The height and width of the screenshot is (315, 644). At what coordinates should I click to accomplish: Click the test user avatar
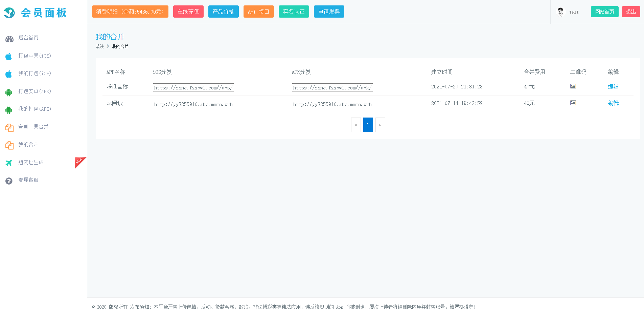coord(560,12)
